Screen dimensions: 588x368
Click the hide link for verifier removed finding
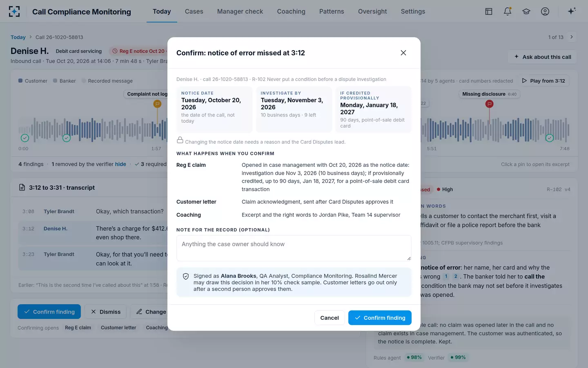[120, 164]
